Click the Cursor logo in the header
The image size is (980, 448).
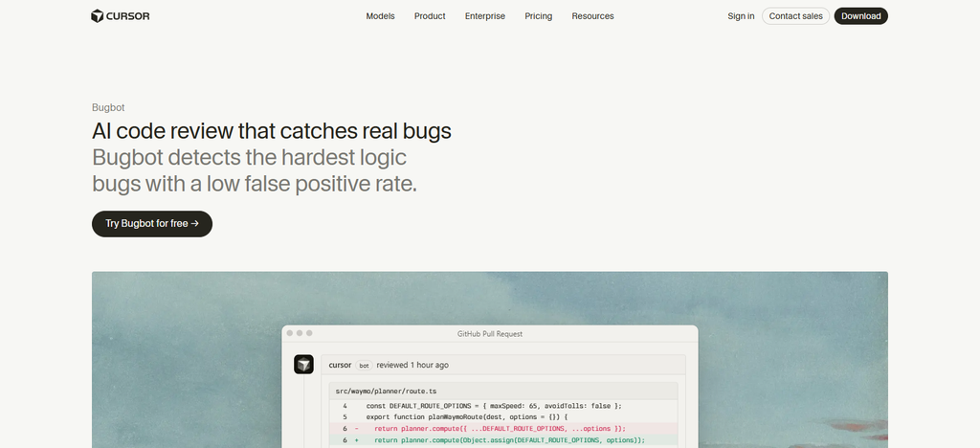(120, 16)
